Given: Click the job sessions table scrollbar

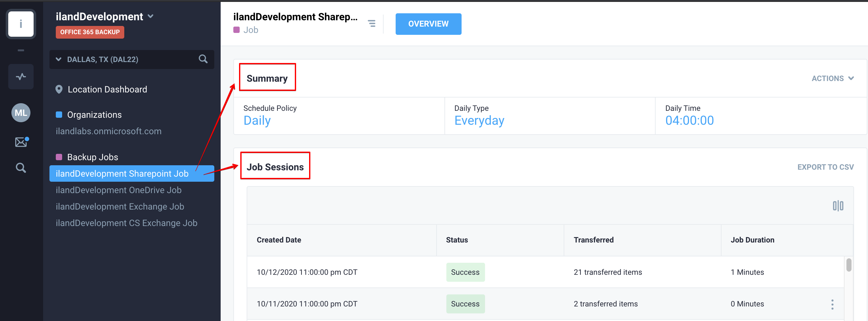Looking at the screenshot, I should tap(848, 264).
